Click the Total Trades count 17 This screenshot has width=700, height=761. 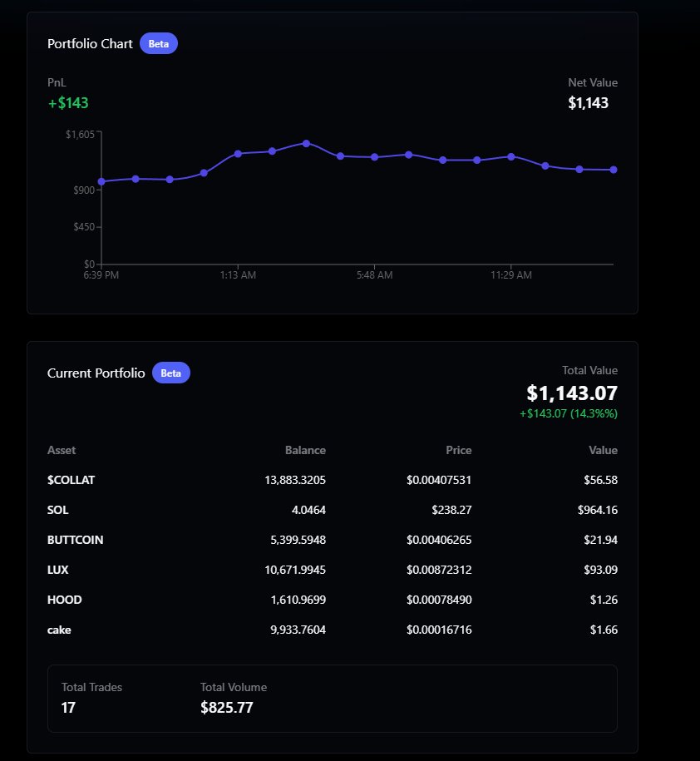[67, 708]
